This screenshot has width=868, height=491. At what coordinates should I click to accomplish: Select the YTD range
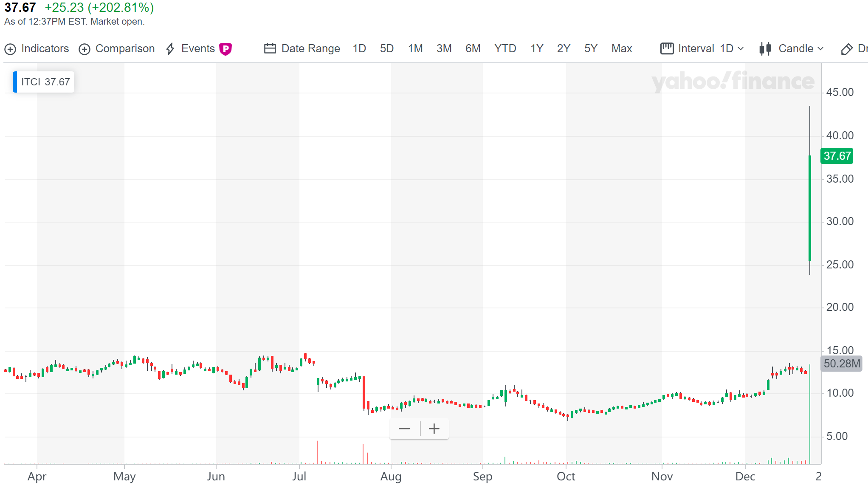pos(505,49)
